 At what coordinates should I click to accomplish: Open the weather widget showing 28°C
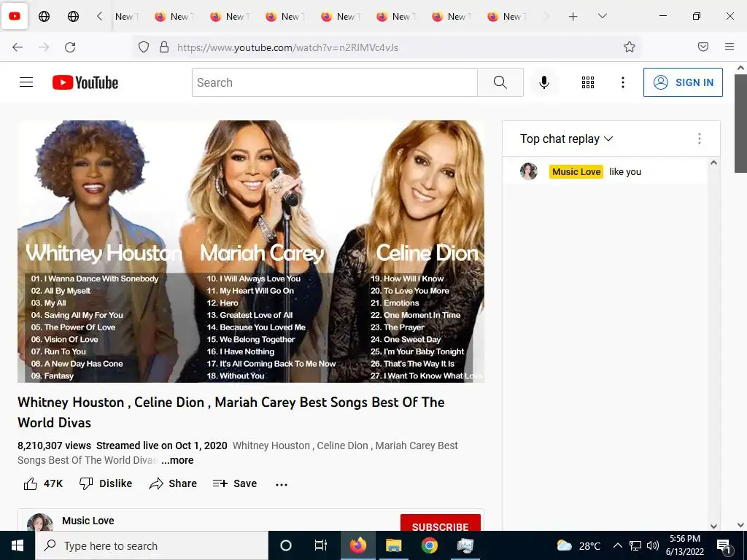coord(578,545)
